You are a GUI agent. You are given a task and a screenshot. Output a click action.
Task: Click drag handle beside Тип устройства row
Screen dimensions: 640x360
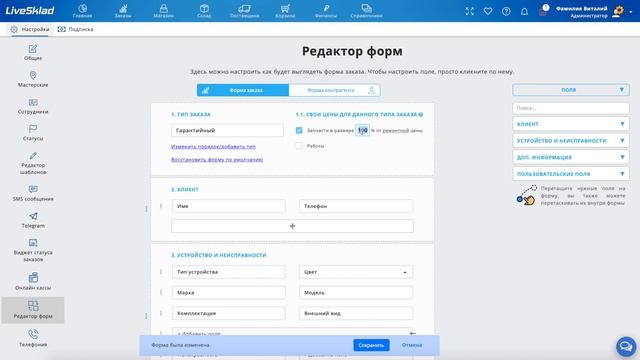pos(161,272)
